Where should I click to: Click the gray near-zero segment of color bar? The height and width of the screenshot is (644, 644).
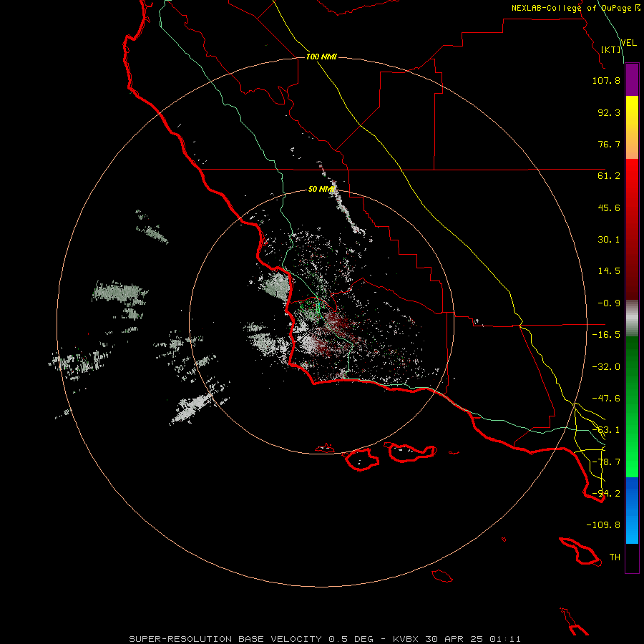click(x=632, y=318)
